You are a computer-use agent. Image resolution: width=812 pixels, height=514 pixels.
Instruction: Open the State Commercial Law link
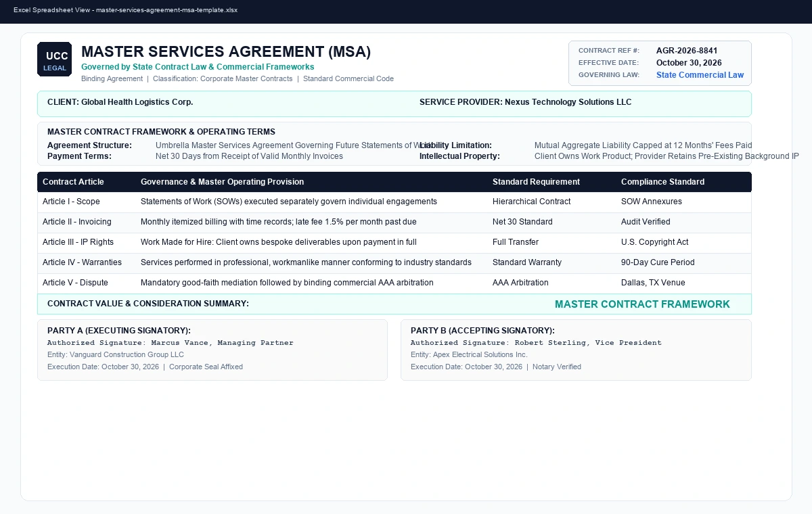[700, 75]
